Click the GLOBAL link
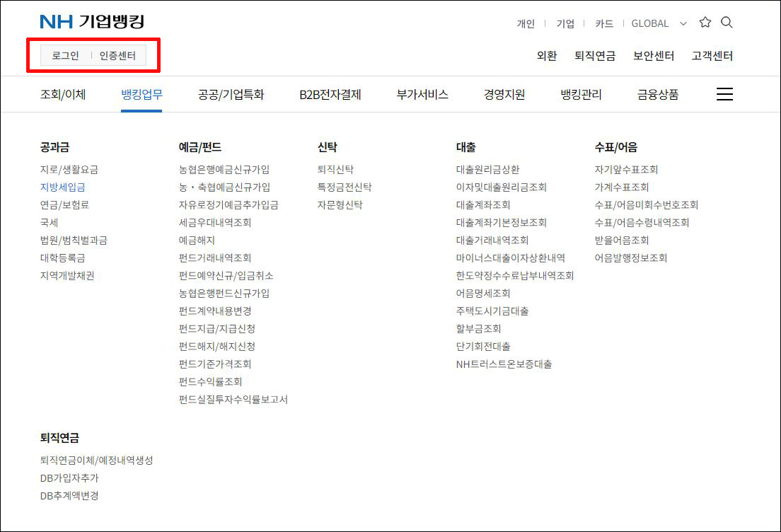 point(650,23)
